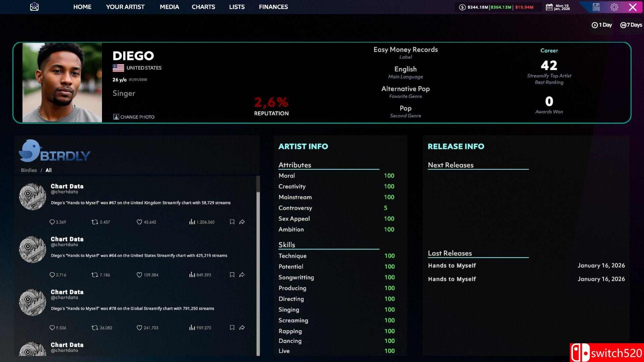Click the 2,6% reputation value
This screenshot has width=644, height=362.
[271, 102]
